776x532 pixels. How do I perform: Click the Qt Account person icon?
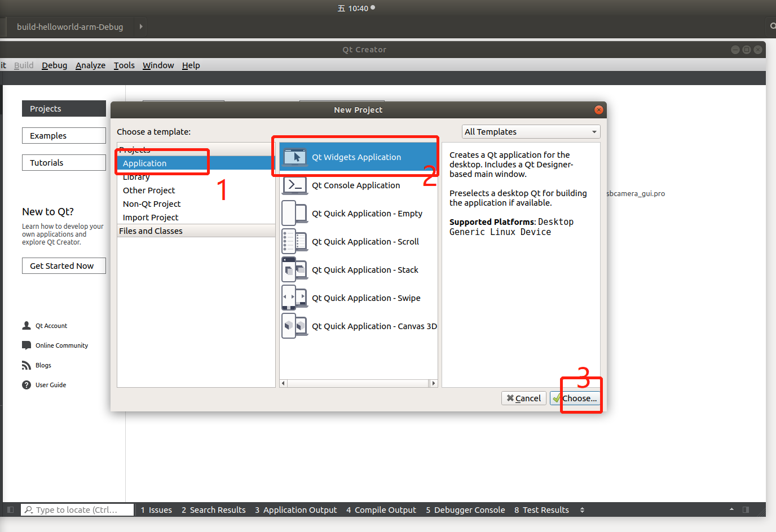click(x=27, y=326)
